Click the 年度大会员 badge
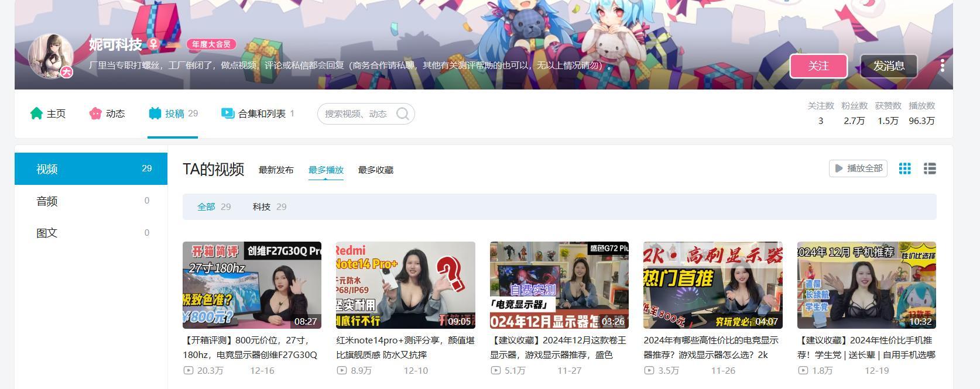980x389 pixels. [x=211, y=44]
